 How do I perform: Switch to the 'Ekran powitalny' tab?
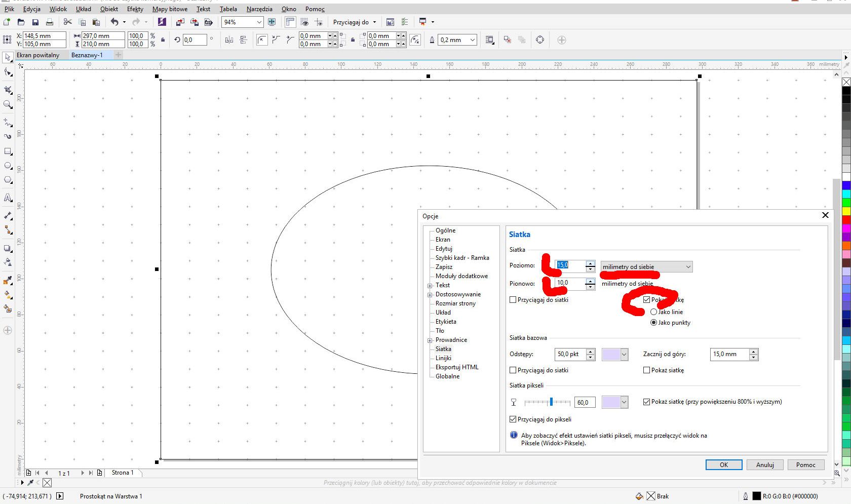tap(38, 55)
